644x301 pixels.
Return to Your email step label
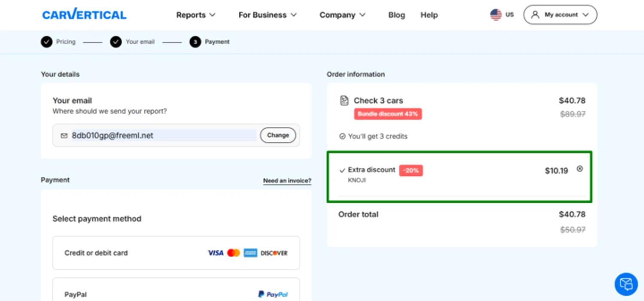pyautogui.click(x=140, y=42)
